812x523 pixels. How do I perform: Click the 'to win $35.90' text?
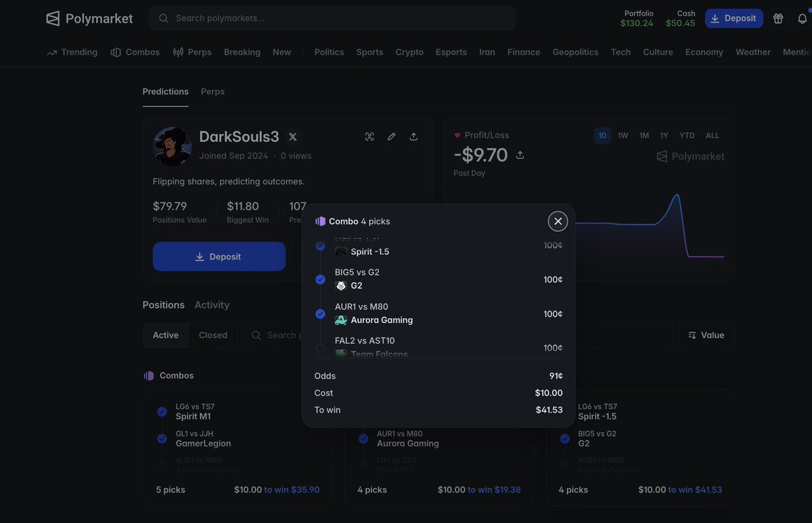click(292, 490)
